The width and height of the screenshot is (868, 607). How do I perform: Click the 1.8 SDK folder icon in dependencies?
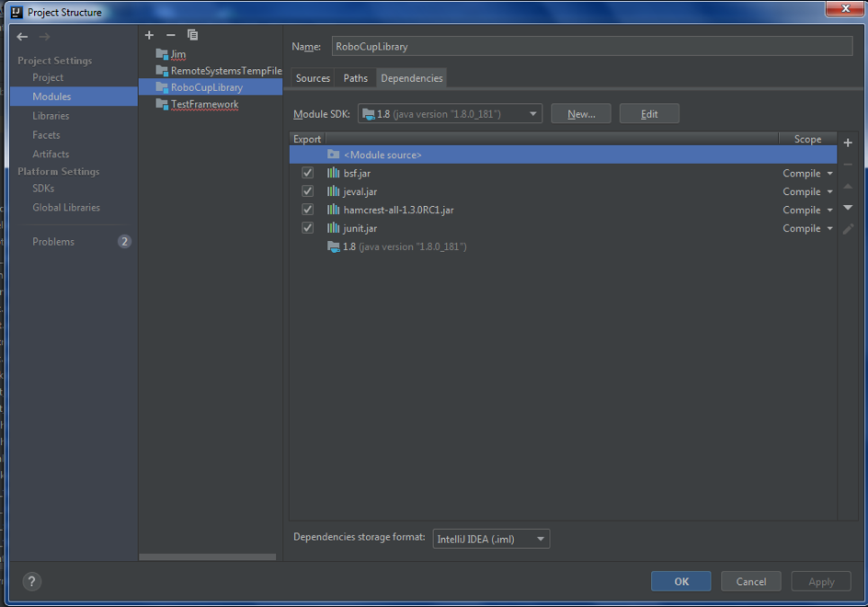point(333,246)
